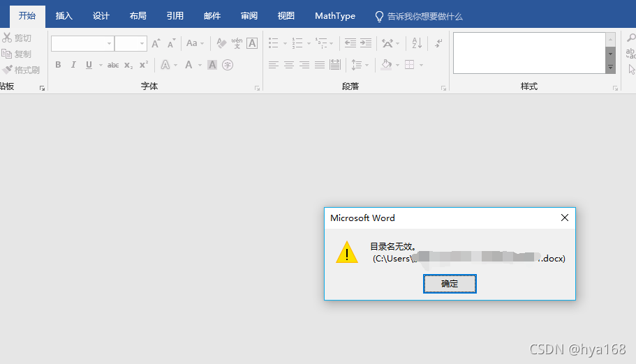Switch to the 引用 (References) tab

pyautogui.click(x=175, y=16)
